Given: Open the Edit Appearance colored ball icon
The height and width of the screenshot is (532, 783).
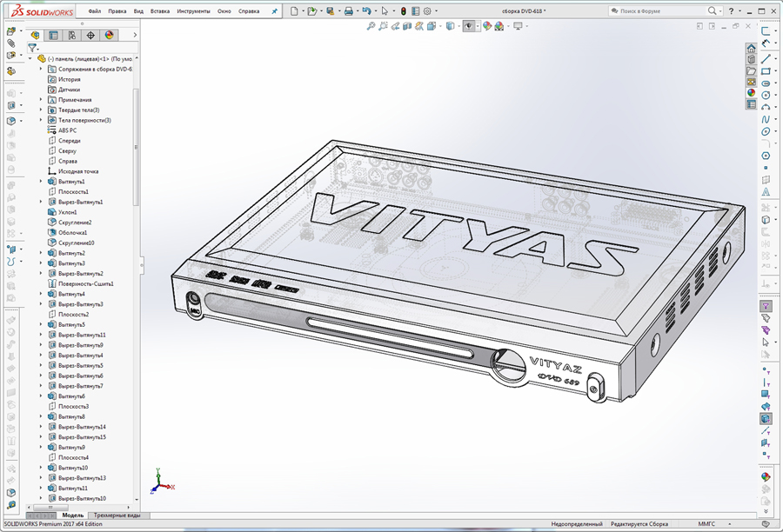Looking at the screenshot, I should coord(486,27).
